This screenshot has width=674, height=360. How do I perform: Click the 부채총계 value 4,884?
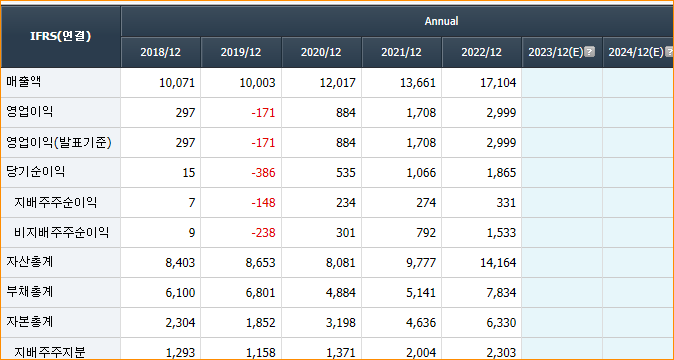pos(341,293)
